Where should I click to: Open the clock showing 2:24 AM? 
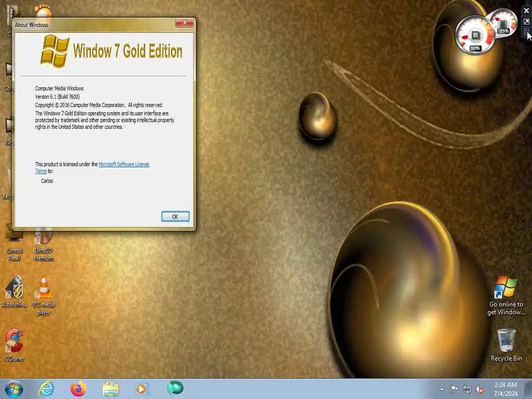[x=506, y=389]
